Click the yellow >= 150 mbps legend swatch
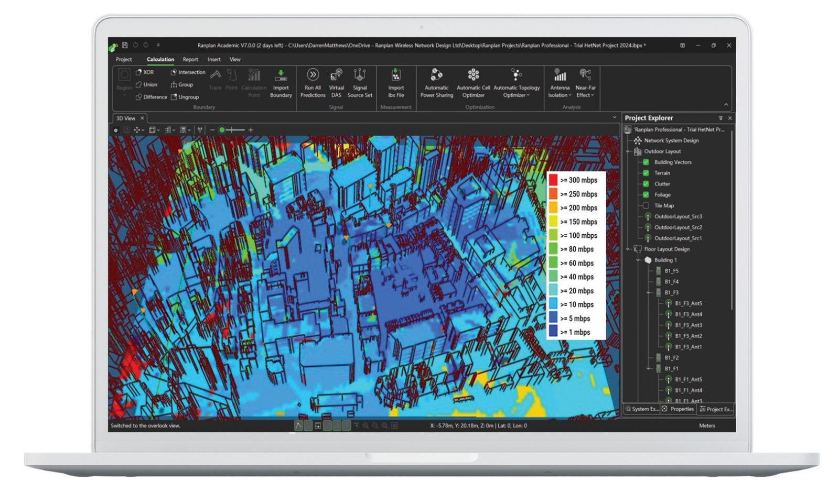This screenshot has height=504, width=839. [553, 222]
